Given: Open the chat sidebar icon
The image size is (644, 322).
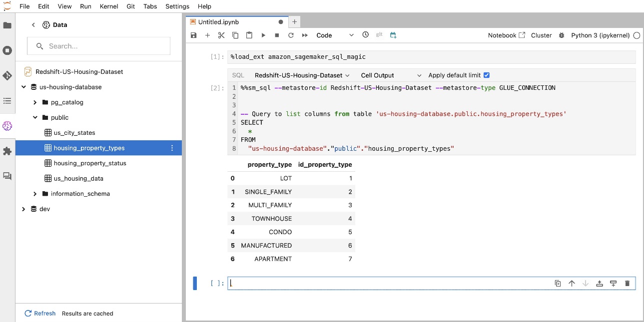Looking at the screenshot, I should [7, 176].
